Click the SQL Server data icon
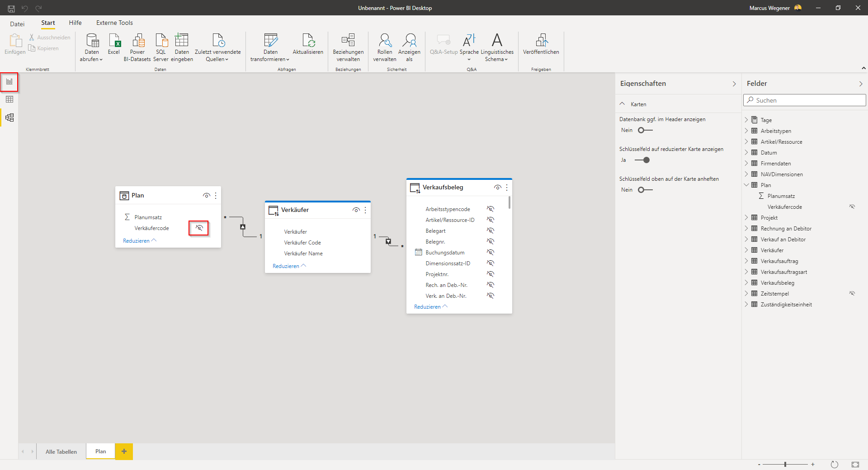The image size is (868, 470). tap(161, 47)
